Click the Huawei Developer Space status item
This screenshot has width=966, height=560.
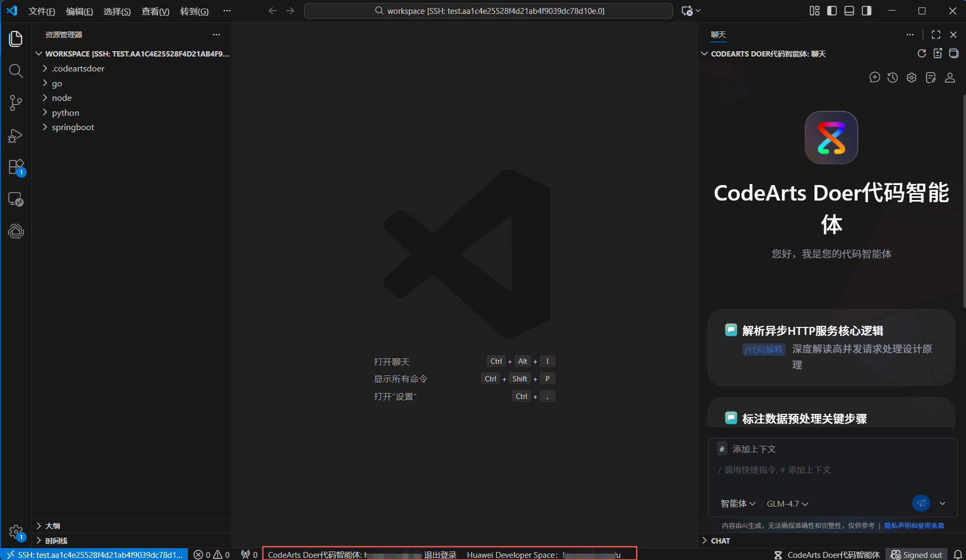(x=544, y=555)
